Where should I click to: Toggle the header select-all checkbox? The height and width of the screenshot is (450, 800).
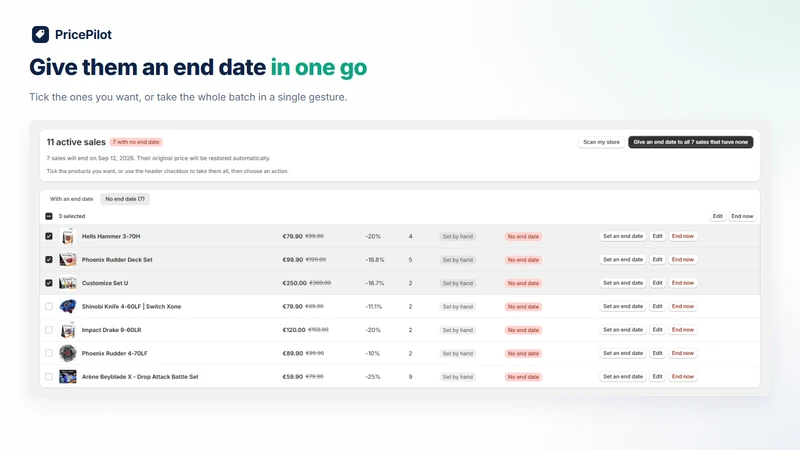point(49,216)
